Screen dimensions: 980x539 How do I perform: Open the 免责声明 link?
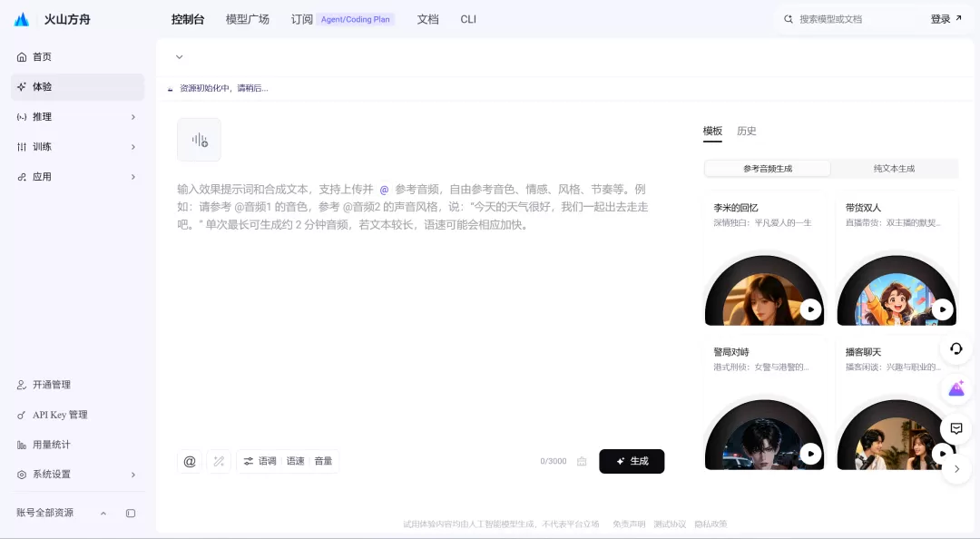click(x=629, y=524)
